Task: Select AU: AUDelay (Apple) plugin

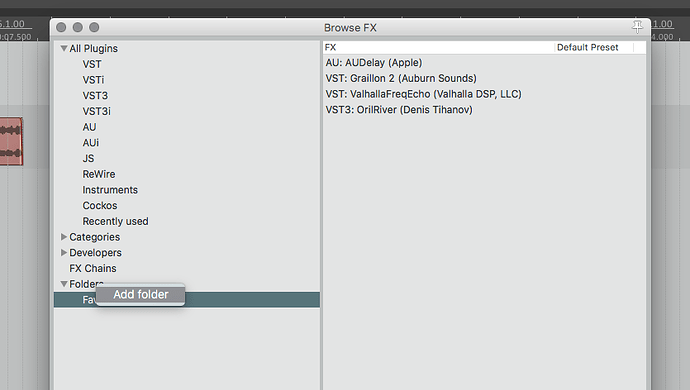Action: click(x=374, y=63)
